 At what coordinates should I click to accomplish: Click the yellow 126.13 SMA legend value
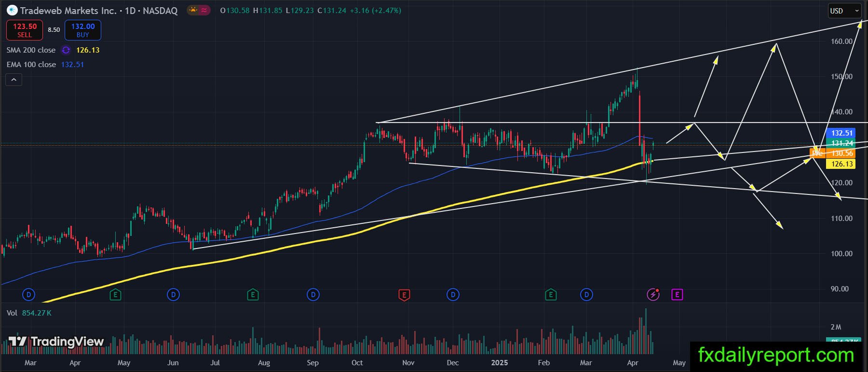point(88,50)
